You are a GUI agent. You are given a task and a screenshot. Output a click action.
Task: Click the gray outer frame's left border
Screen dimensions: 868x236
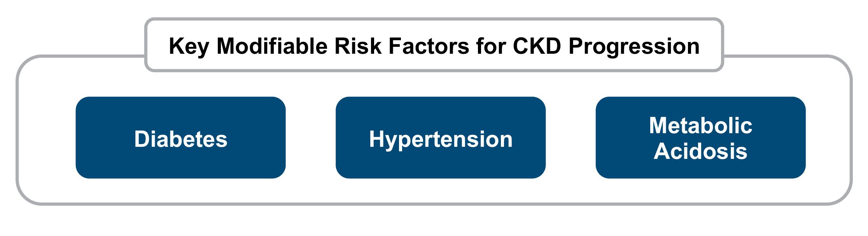pos(17,132)
